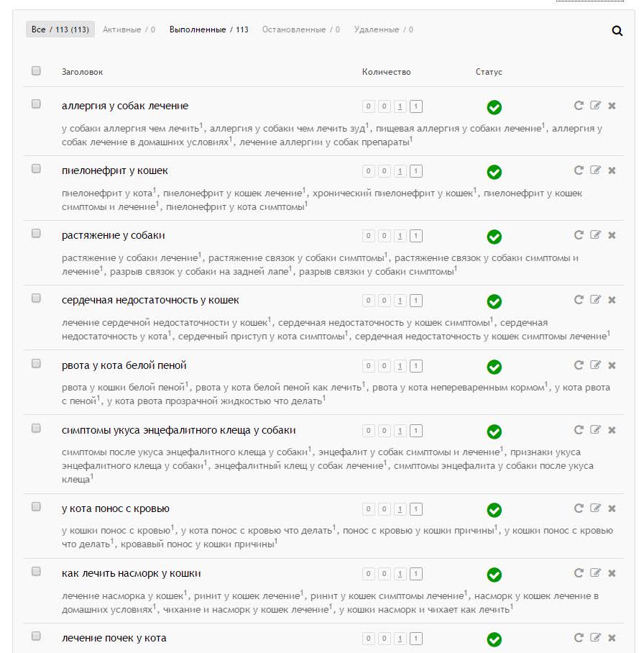Image resolution: width=644 pixels, height=653 pixels.
Task: Edit the 'пиелонефрит у кошек' entry
Action: coord(595,170)
